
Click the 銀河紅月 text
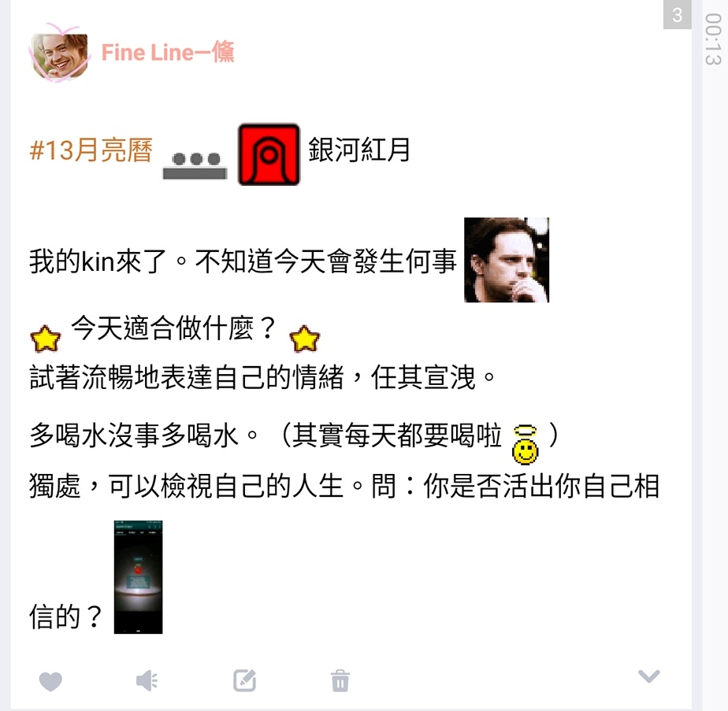tap(359, 150)
